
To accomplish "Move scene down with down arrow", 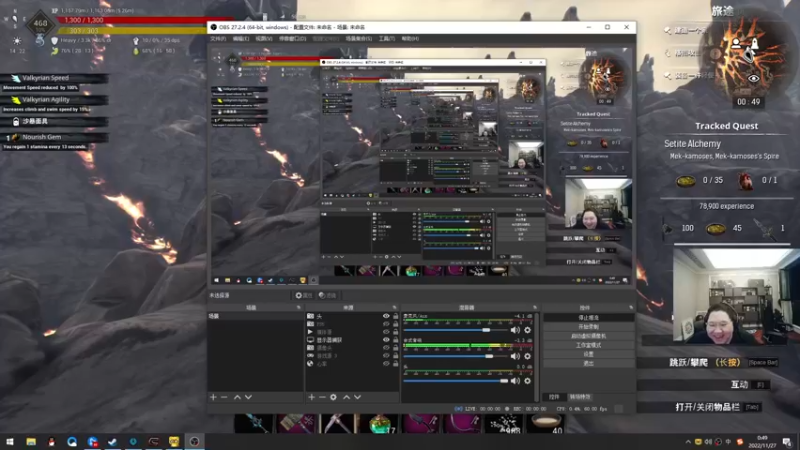I will click(x=248, y=397).
